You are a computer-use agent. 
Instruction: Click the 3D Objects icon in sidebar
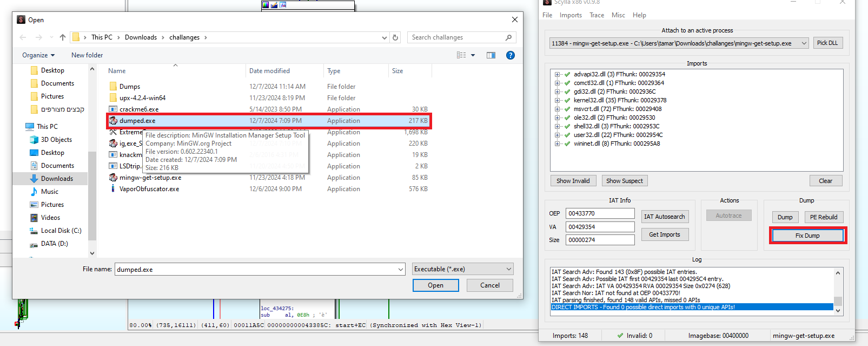tap(34, 140)
